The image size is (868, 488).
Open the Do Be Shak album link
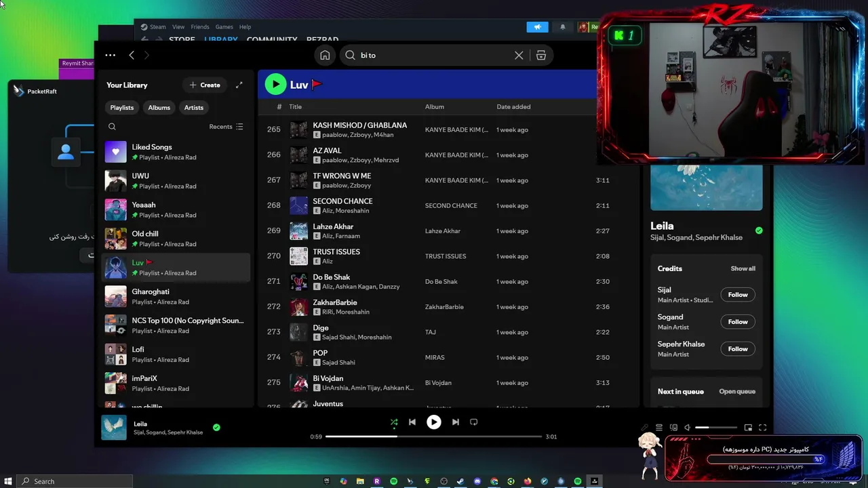441,282
